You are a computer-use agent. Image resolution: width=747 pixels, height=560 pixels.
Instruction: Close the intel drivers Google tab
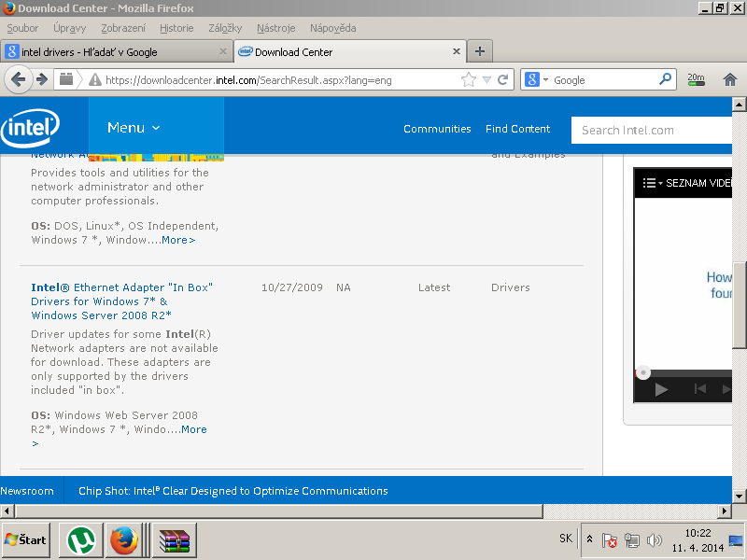(x=223, y=51)
